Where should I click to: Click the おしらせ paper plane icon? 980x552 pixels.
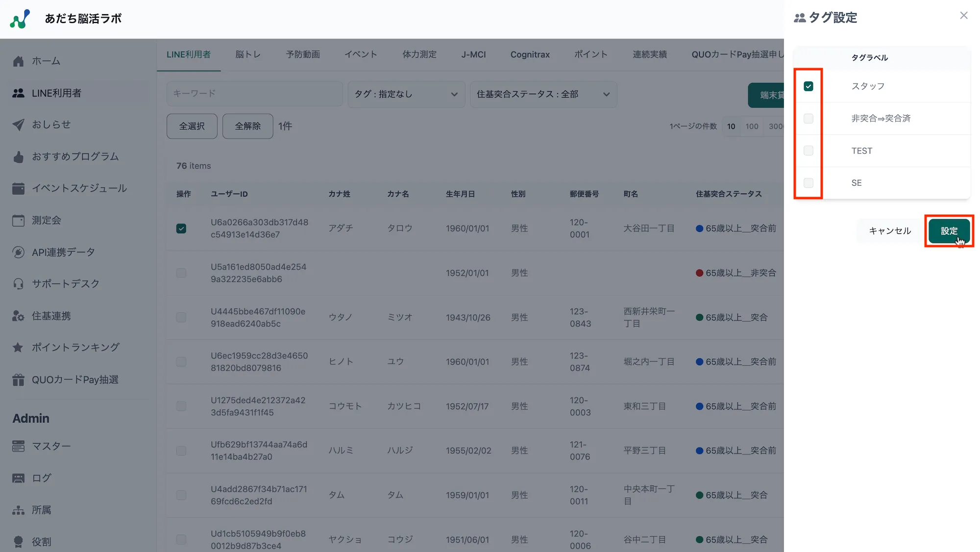[x=19, y=125]
